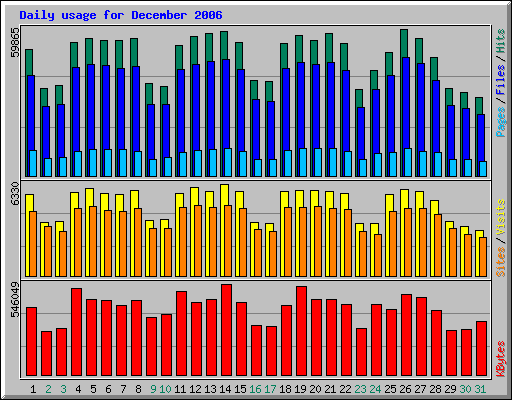Screen dimensions: 512x400
Task: Click the green Hits bar top for day 16
Action: [x=254, y=89]
